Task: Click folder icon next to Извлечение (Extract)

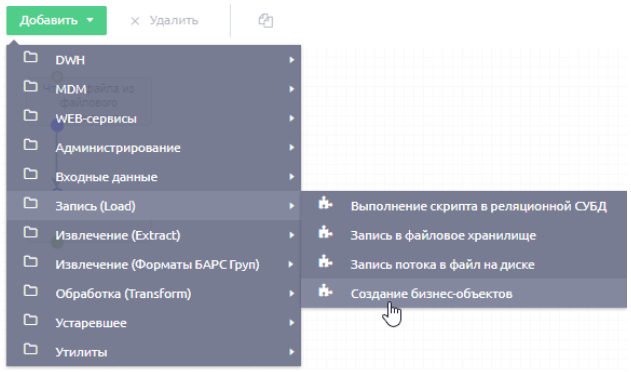Action: pyautogui.click(x=31, y=232)
